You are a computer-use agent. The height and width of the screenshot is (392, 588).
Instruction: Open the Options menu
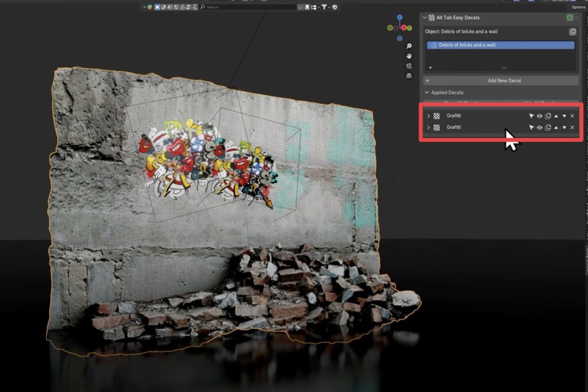point(578,7)
